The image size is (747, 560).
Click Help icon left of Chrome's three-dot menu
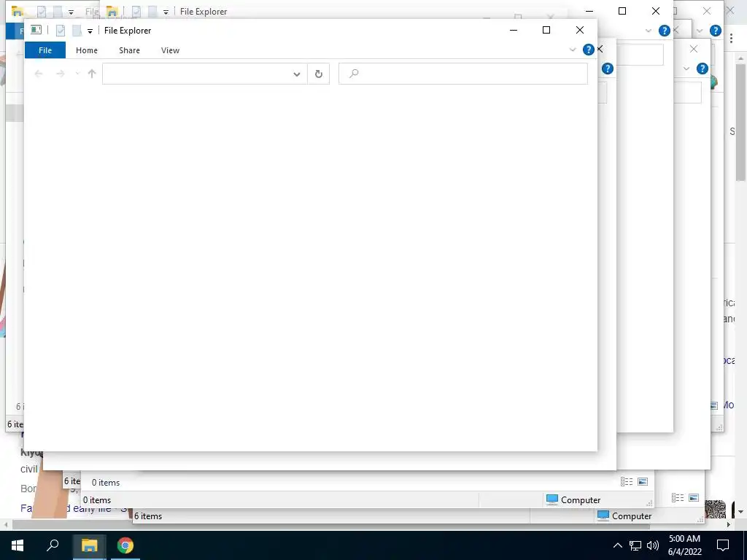[716, 31]
